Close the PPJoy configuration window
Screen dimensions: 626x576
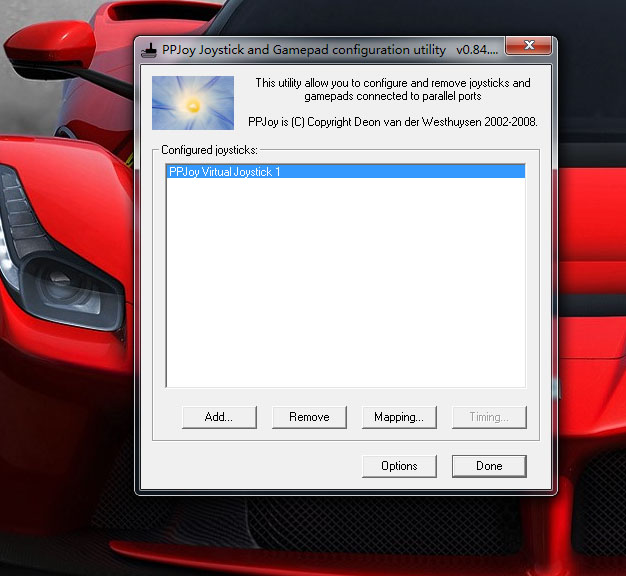[529, 45]
